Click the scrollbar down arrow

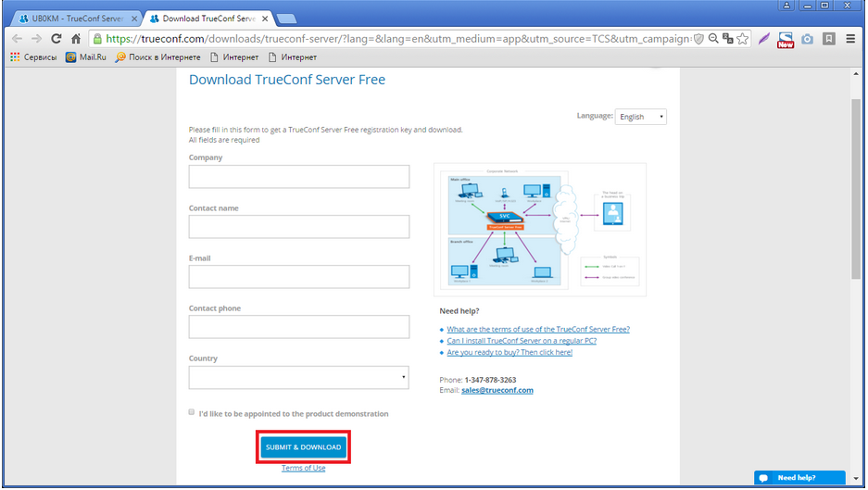click(856, 479)
